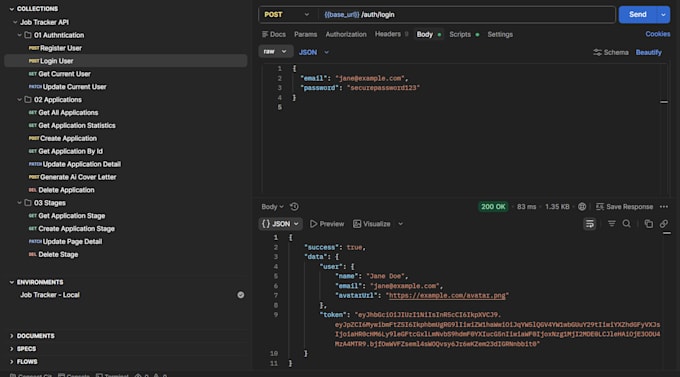
Task: Click the 200 OK status badge
Action: click(x=493, y=207)
